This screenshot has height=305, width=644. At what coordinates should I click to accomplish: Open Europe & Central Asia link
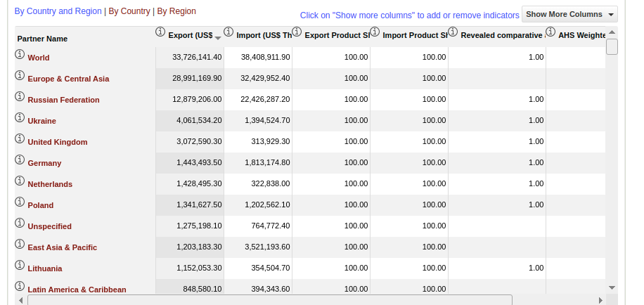[x=68, y=79]
